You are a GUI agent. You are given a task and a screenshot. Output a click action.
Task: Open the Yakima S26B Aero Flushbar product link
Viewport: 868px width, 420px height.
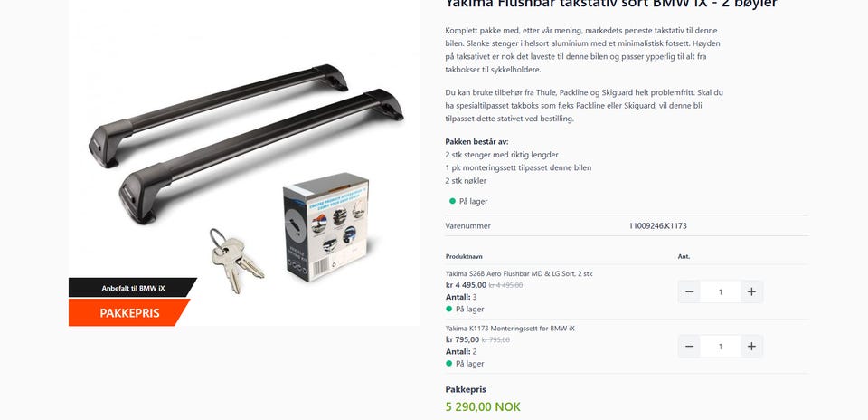point(519,273)
